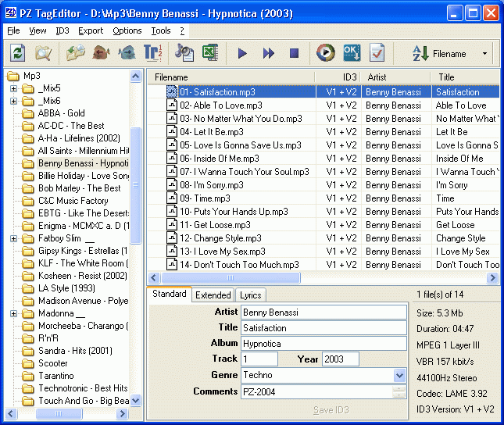Click the Year input field
Viewport: 504px width, 425px height.
click(341, 359)
